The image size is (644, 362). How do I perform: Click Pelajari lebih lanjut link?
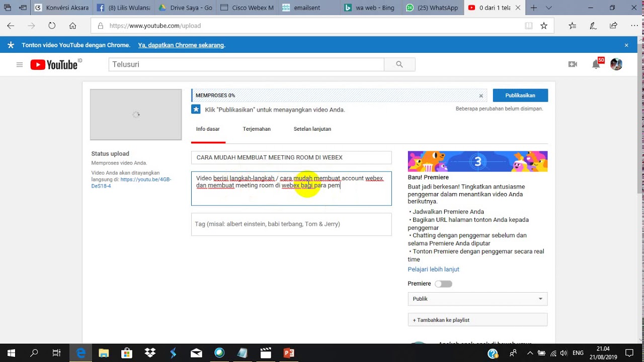[433, 269]
